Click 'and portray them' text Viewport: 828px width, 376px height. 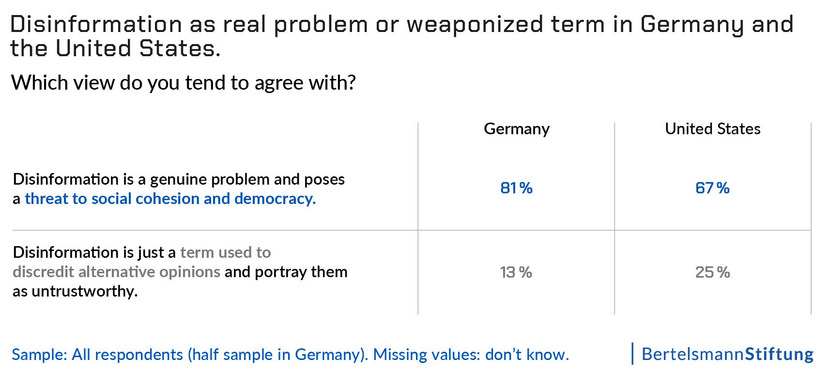point(286,272)
